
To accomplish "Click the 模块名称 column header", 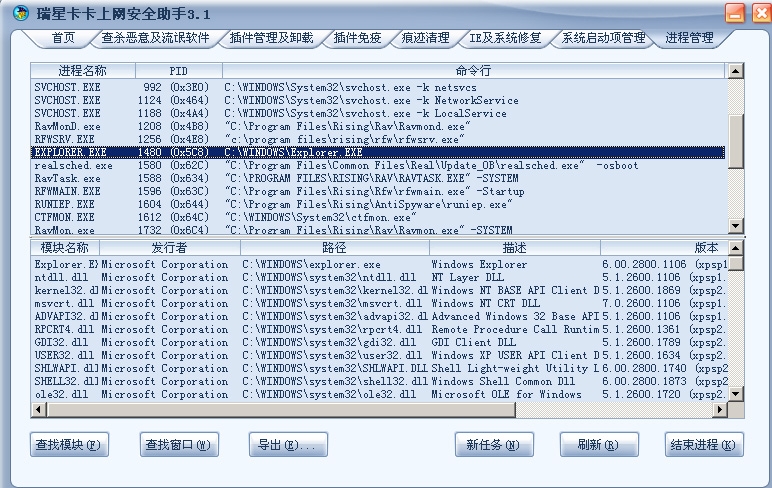I will 65,248.
